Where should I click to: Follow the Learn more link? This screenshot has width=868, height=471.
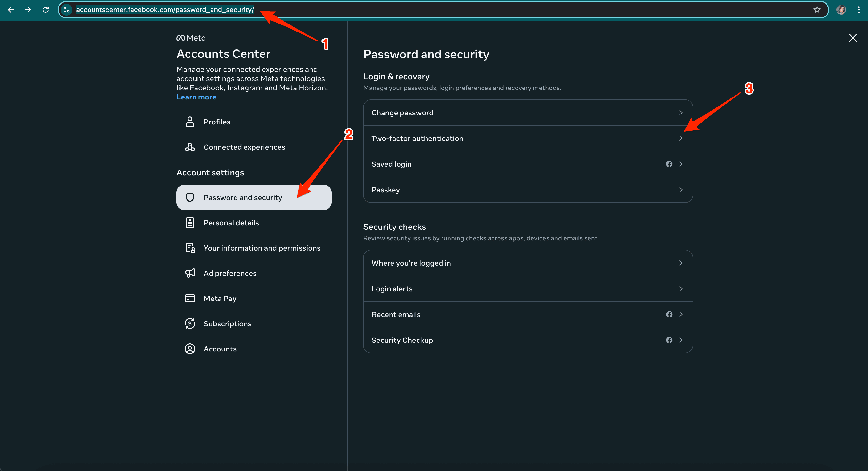pyautogui.click(x=196, y=97)
